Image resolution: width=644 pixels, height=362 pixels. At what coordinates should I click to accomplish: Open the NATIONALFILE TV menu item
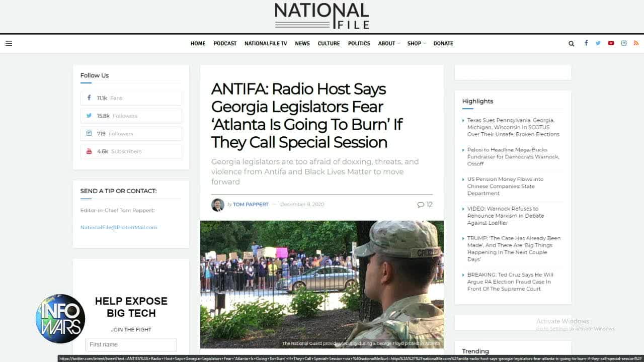coord(266,43)
